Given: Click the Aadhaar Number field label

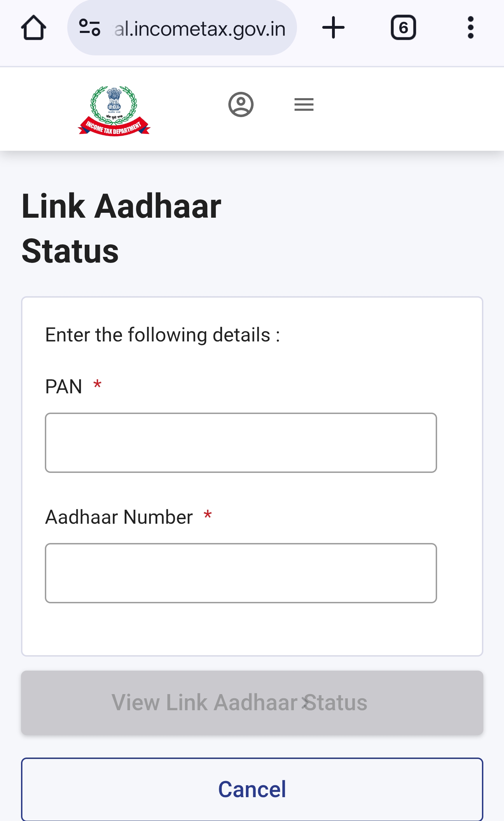Looking at the screenshot, I should [x=119, y=517].
